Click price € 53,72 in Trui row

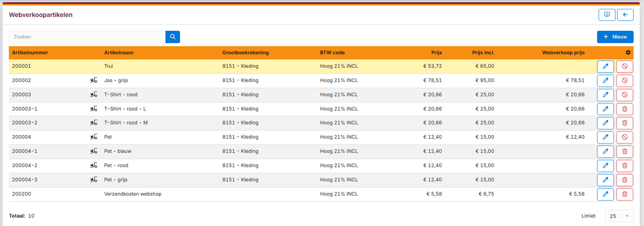433,66
